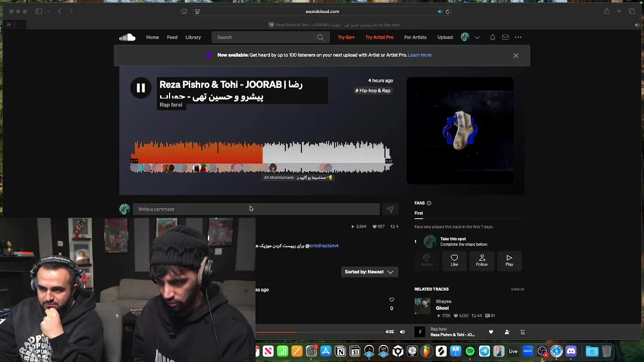Screen dimensions: 644x362
Task: Click View all related tracks
Action: click(x=517, y=289)
